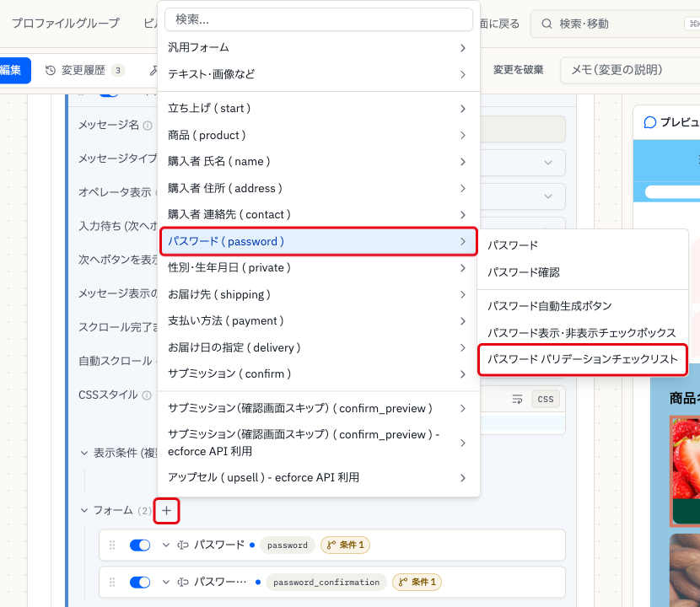
Task: Open アップセル (upsell) ecforce API submenu
Action: [318, 477]
